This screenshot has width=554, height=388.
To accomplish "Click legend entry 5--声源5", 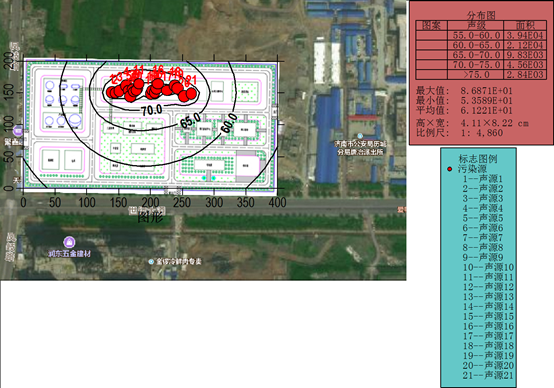I will [483, 218].
